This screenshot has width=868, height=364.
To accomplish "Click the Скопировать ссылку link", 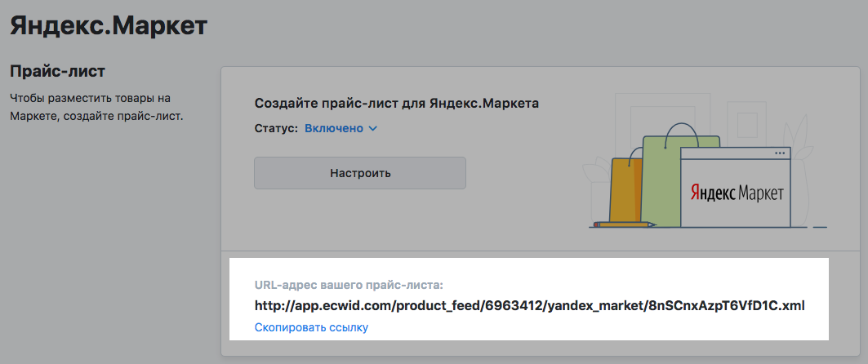I will pos(311,327).
